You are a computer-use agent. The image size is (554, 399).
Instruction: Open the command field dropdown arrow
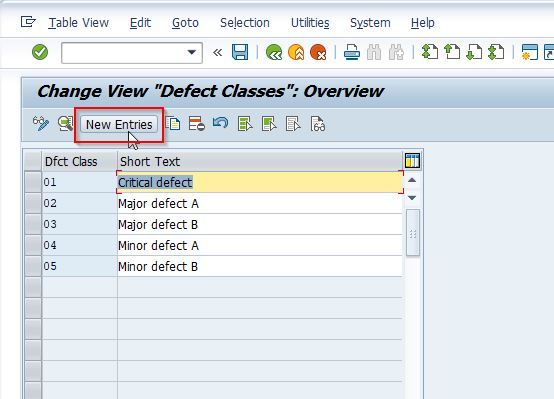coord(191,52)
